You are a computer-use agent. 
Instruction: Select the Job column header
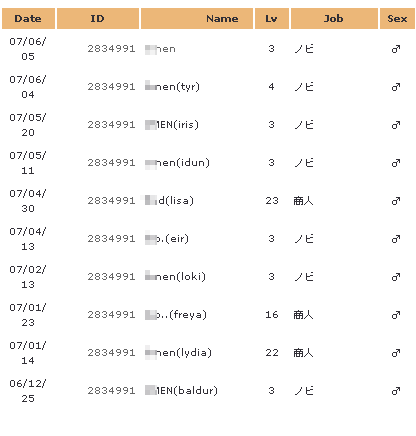coord(334,19)
